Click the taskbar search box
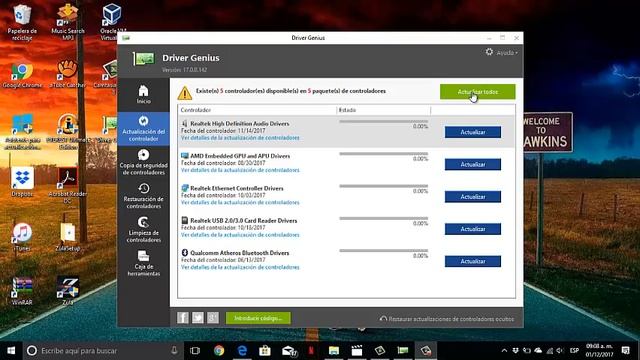The image size is (640, 360). [x=102, y=351]
